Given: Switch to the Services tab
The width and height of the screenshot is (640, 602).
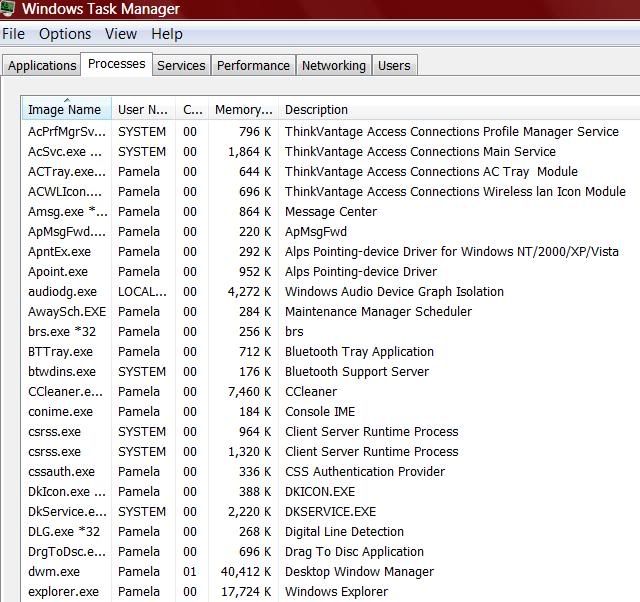Looking at the screenshot, I should pyautogui.click(x=181, y=66).
